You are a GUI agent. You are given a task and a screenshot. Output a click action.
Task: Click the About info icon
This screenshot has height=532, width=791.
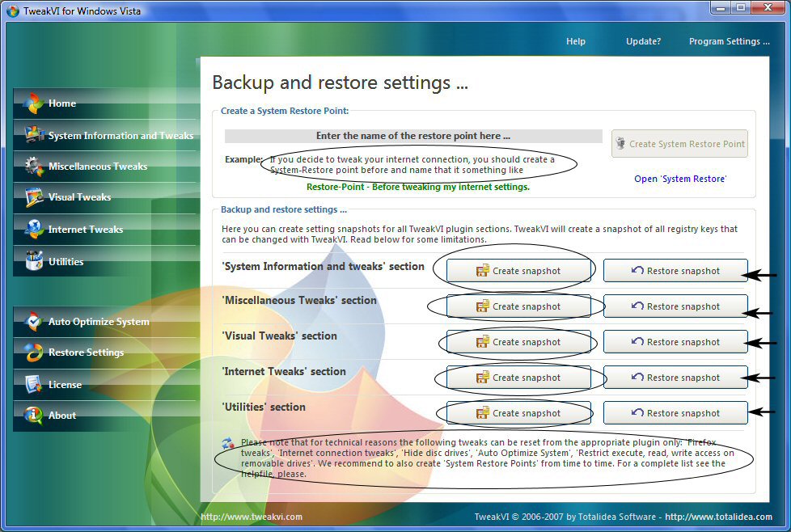coord(34,415)
